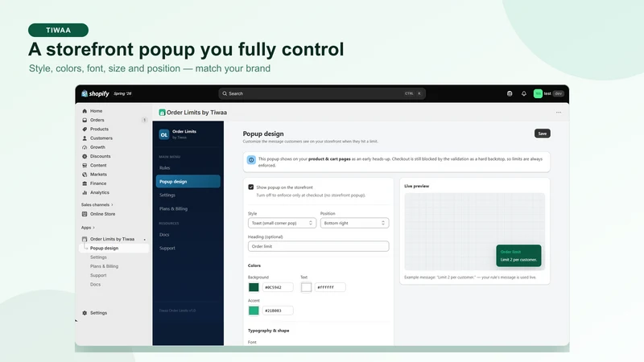Expand the Sales channels section
644x362 pixels.
(x=97, y=205)
